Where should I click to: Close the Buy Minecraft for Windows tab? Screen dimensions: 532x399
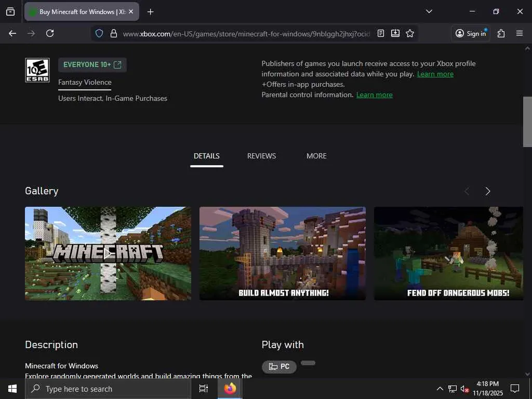131,11
